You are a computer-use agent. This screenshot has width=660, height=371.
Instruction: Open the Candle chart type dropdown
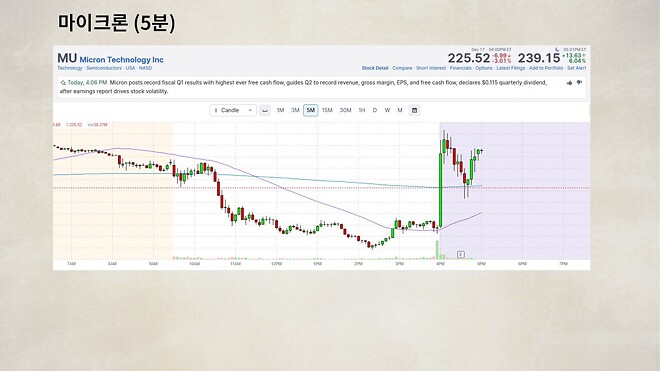[x=233, y=110]
